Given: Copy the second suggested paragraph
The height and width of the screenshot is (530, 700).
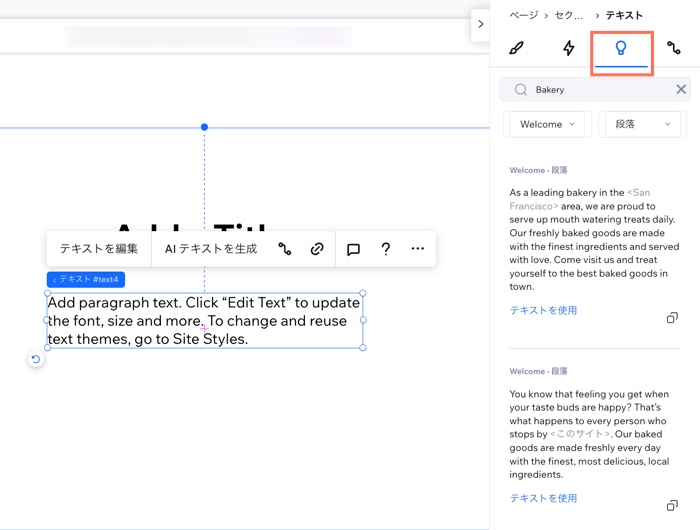Looking at the screenshot, I should [672, 506].
